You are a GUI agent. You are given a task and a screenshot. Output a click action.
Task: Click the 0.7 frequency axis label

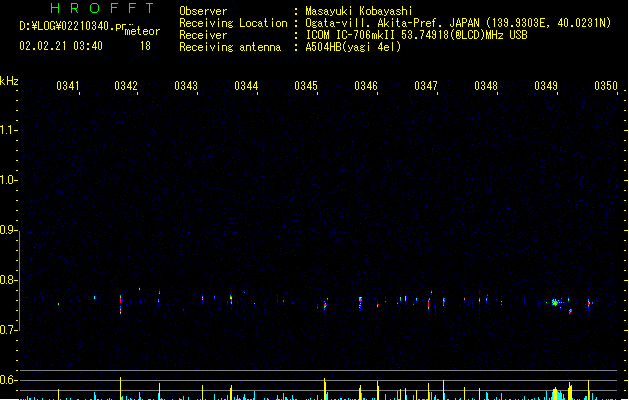pyautogui.click(x=8, y=330)
